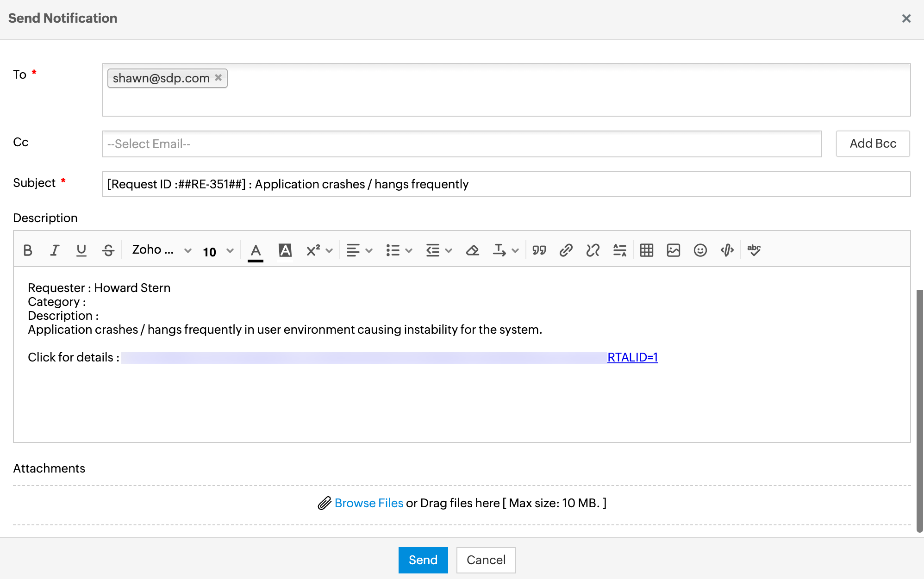Click the Send button
This screenshot has height=579, width=924.
(423, 560)
